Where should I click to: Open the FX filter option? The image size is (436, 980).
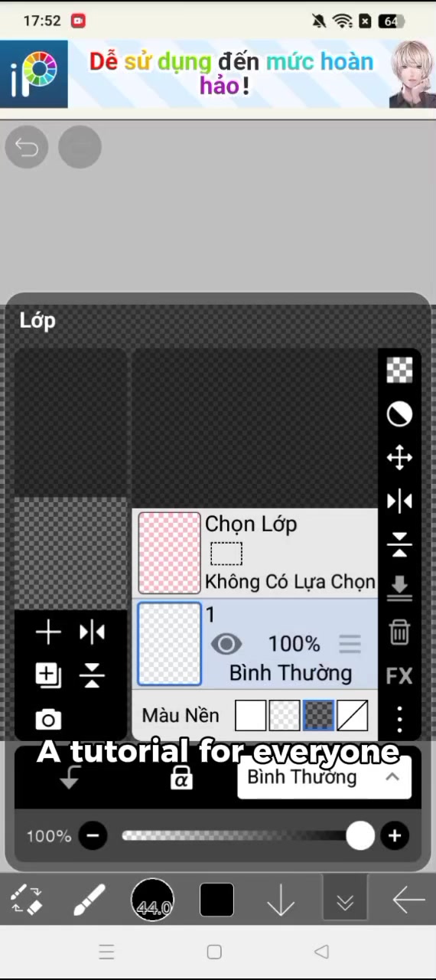click(x=399, y=676)
